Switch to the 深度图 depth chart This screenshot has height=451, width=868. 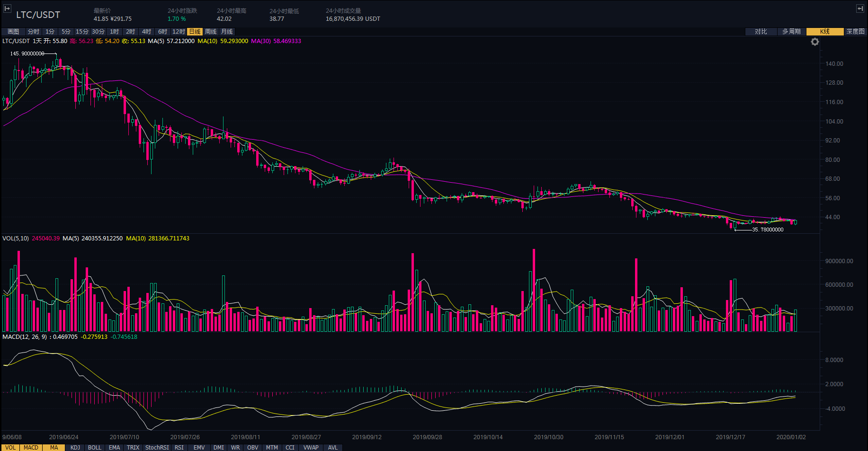855,32
